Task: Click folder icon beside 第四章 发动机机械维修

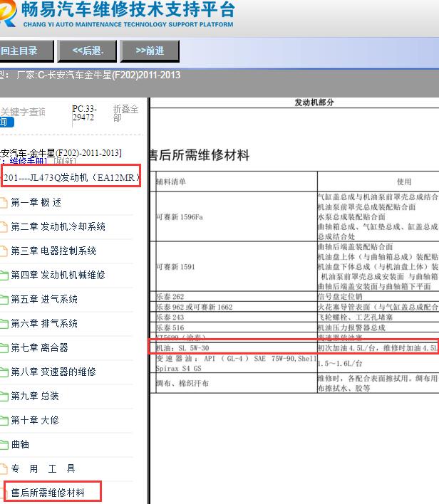Action: [4, 275]
